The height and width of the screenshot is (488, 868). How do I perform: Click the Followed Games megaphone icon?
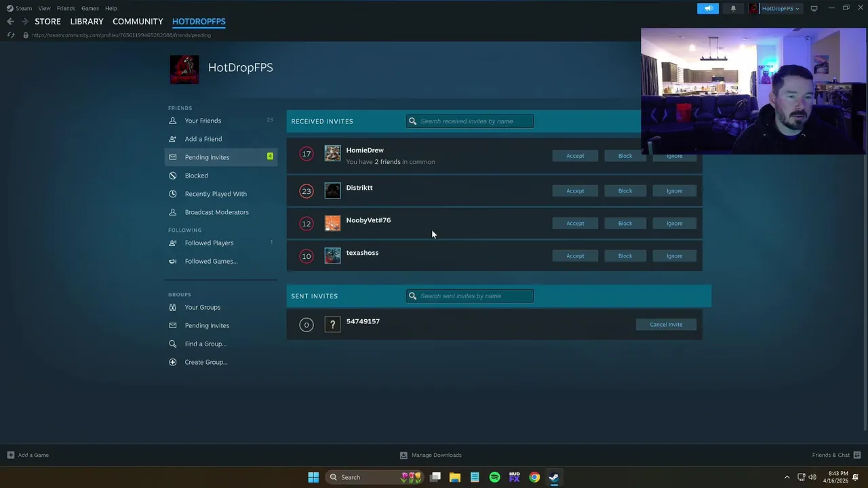tap(172, 261)
